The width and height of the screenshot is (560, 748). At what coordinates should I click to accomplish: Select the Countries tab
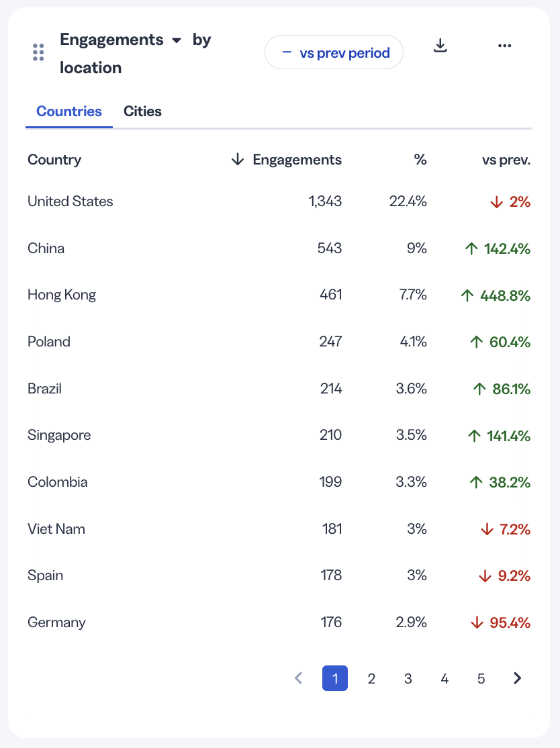69,111
